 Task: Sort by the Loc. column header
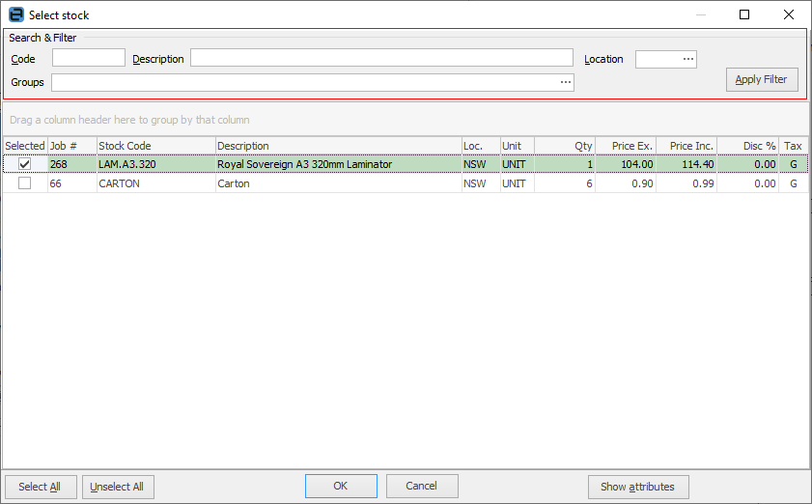[481, 146]
